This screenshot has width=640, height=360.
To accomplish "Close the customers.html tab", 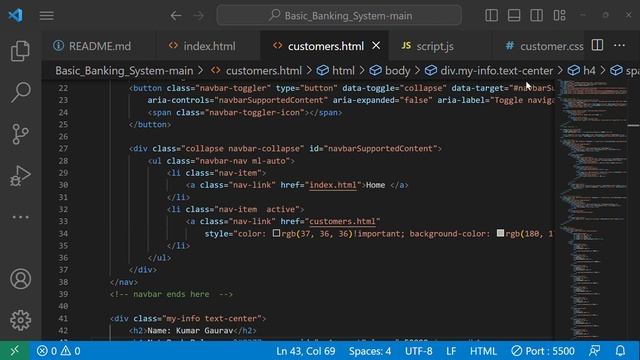I will click(x=376, y=46).
